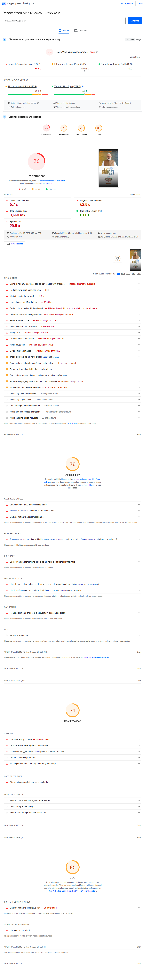This screenshot has width=143, height=980.
Task: Switch to the Desktop tab
Action: pyautogui.click(x=81, y=30)
